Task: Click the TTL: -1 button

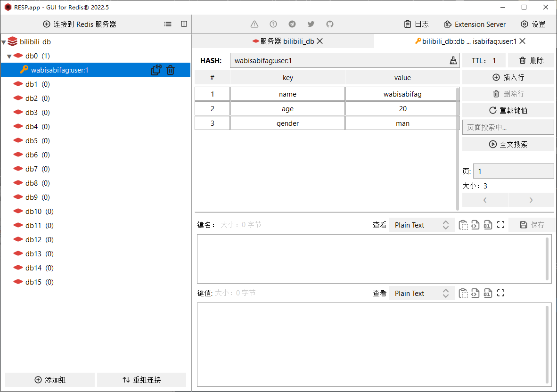Action: 484,61
